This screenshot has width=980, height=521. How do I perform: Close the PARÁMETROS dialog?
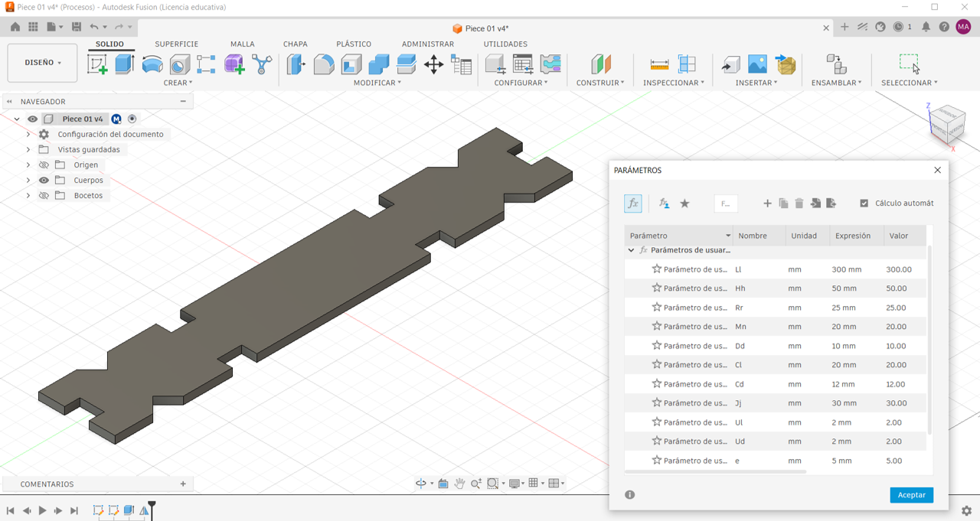[x=937, y=170]
